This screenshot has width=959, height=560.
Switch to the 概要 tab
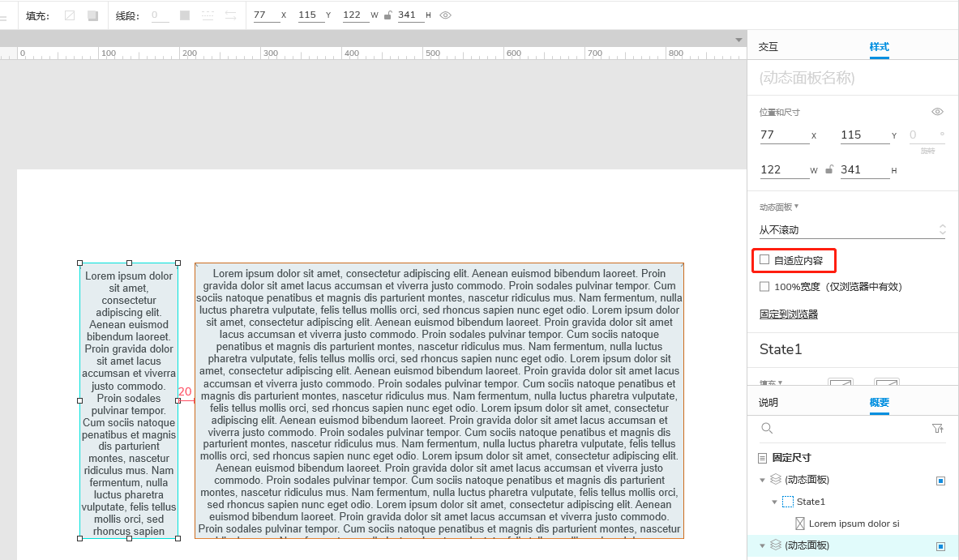879,402
